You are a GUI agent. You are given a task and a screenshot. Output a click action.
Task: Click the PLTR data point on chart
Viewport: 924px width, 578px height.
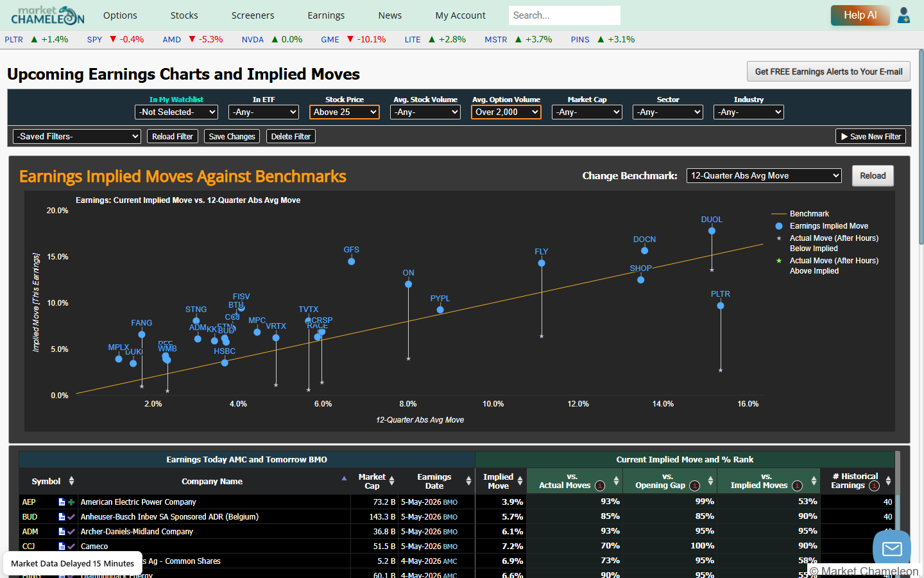(x=721, y=306)
